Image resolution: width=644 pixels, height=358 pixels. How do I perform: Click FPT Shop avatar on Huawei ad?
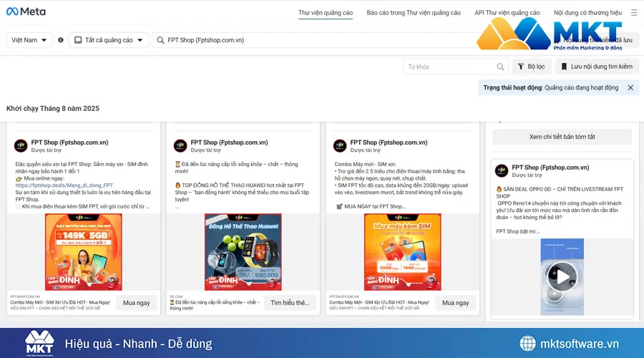[x=180, y=146]
